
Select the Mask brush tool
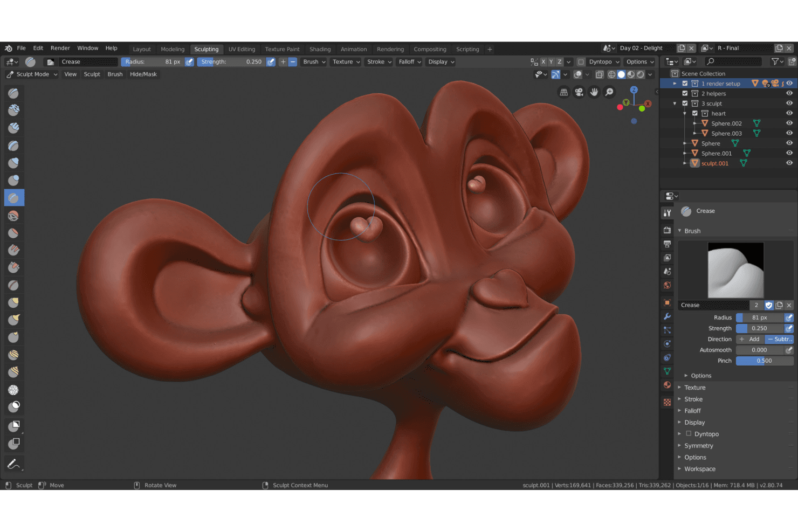click(14, 406)
